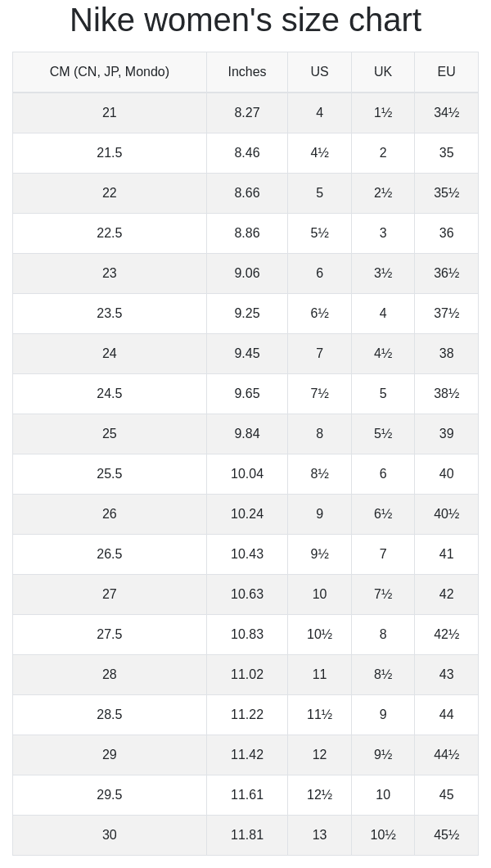This screenshot has height=868, width=491.
Task: Select the EU size 44½ cell
Action: (446, 755)
